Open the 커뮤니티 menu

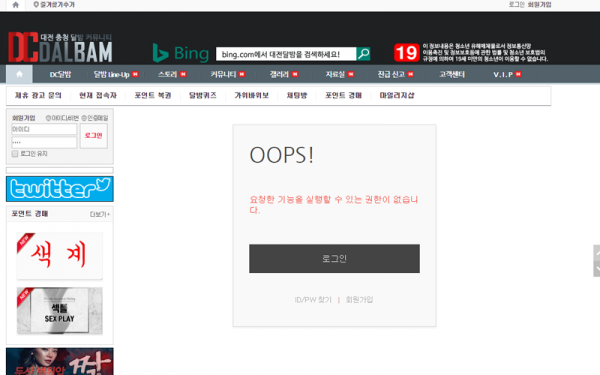[227, 74]
